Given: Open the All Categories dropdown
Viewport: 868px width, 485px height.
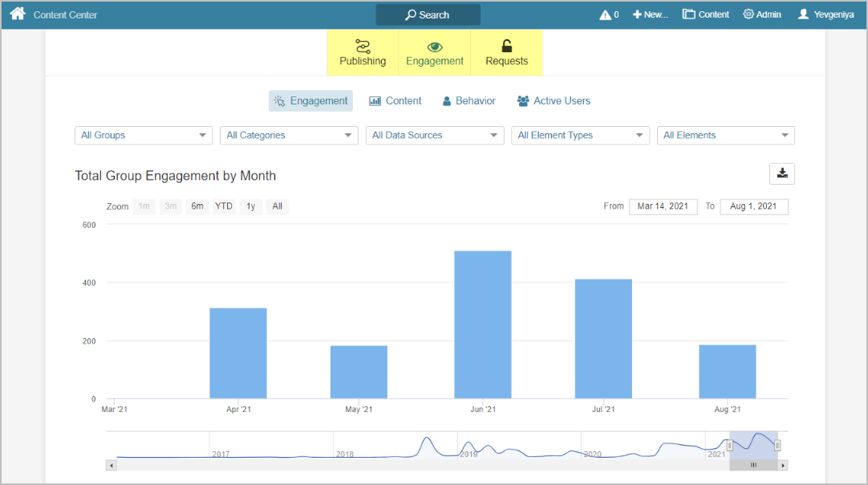Looking at the screenshot, I should tap(289, 135).
